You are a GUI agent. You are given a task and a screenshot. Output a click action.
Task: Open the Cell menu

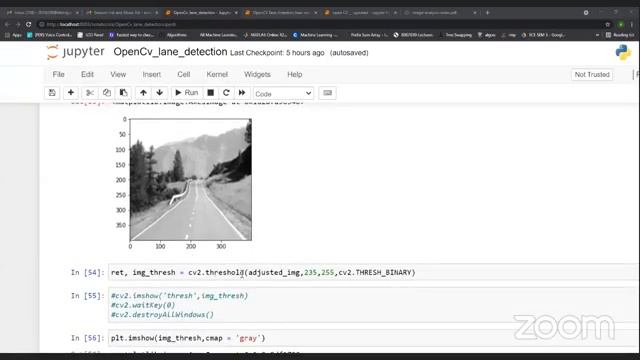pos(184,74)
